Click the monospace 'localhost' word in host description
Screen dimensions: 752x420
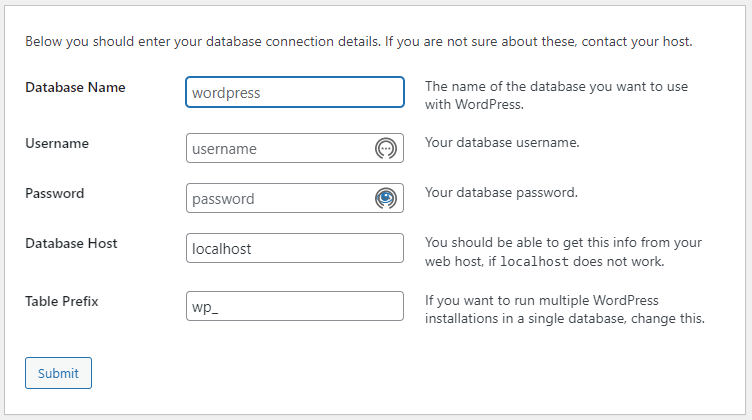pos(534,262)
